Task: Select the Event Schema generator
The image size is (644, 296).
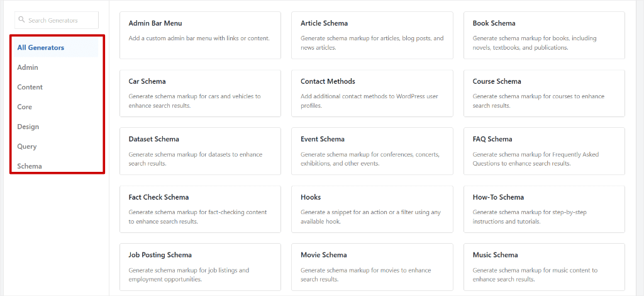Action: [372, 151]
